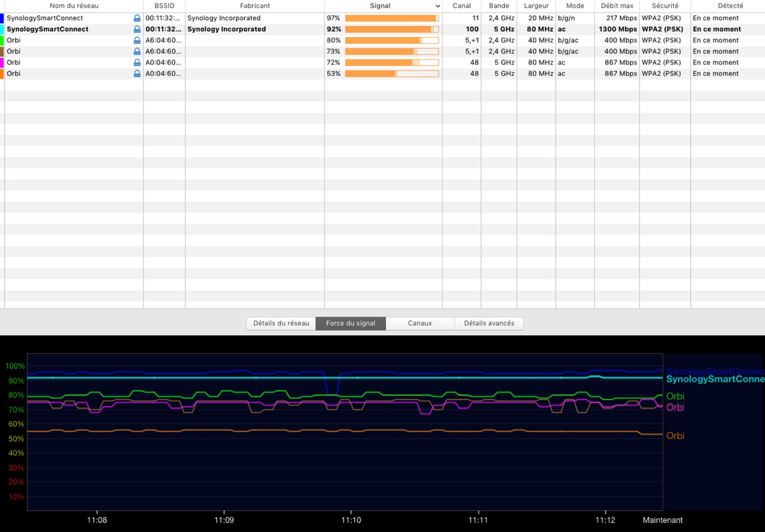Image resolution: width=765 pixels, height=532 pixels.
Task: Sort by the Sécurité column header
Action: [x=665, y=6]
